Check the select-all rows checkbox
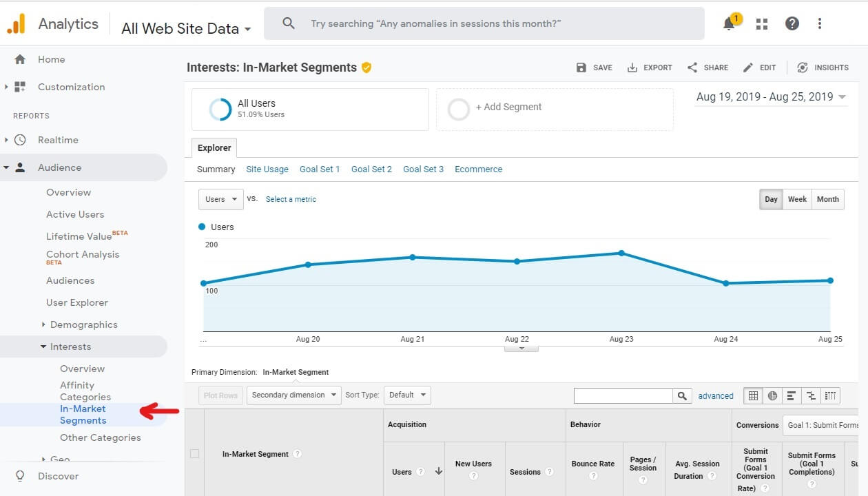The image size is (868, 496). 194,453
